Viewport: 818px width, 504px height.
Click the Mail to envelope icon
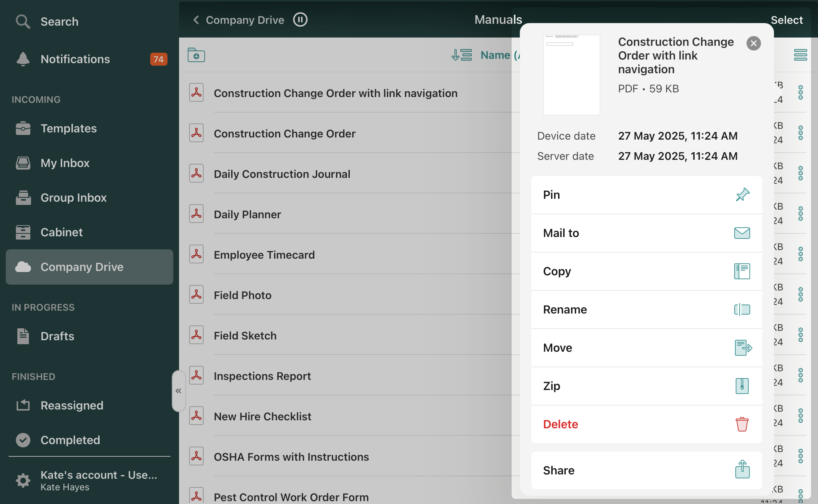742,233
